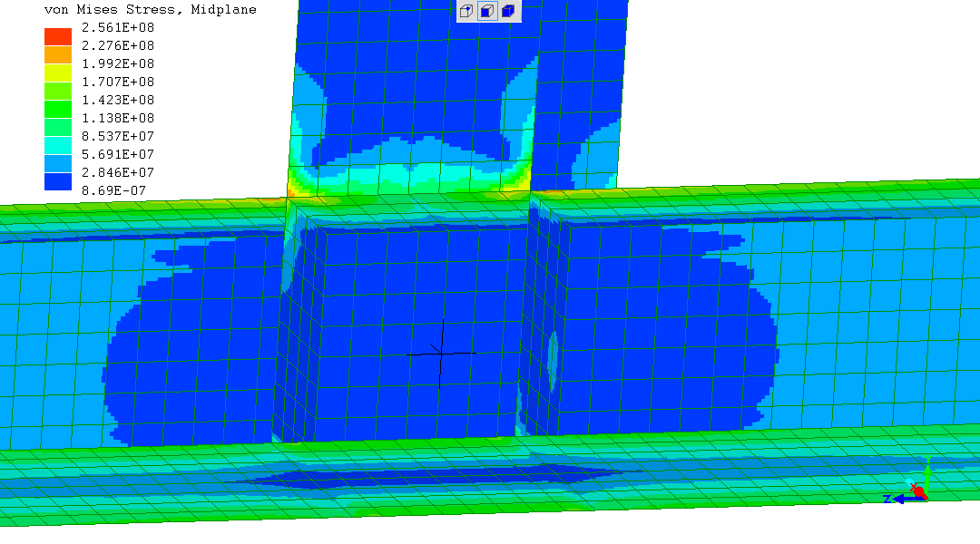Click the small oval hole on the joint
Image resolution: width=980 pixels, height=544 pixels.
coord(552,361)
